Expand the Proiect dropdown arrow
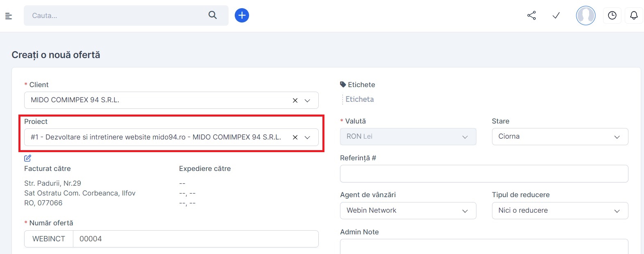644x254 pixels. (307, 137)
